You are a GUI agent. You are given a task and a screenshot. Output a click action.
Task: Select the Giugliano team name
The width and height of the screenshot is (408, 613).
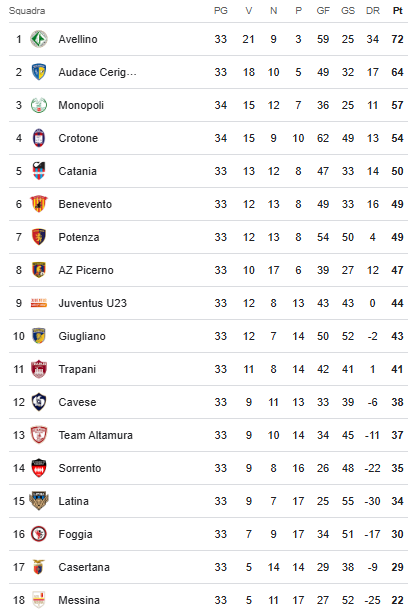(x=82, y=336)
